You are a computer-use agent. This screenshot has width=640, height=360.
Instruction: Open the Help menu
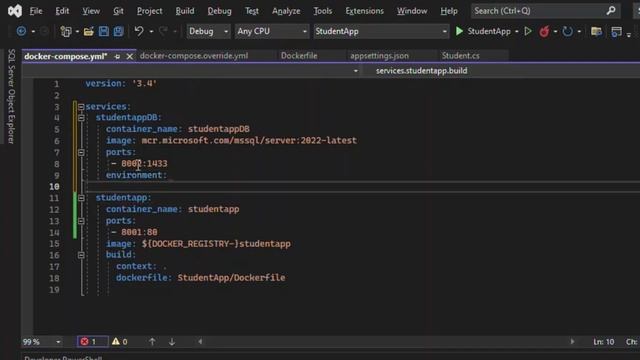pyautogui.click(x=449, y=11)
